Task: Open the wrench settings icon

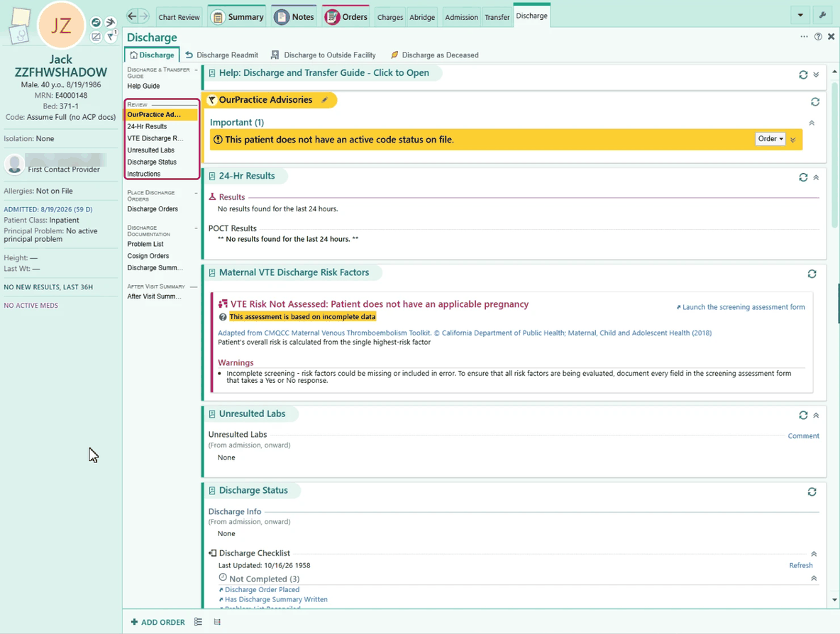Action: click(x=822, y=15)
